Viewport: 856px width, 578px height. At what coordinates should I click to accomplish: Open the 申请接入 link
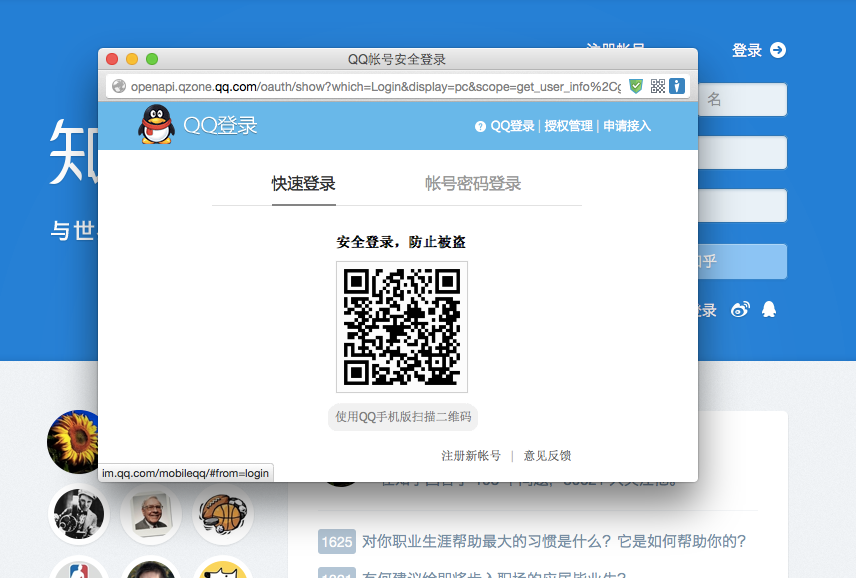point(627,126)
